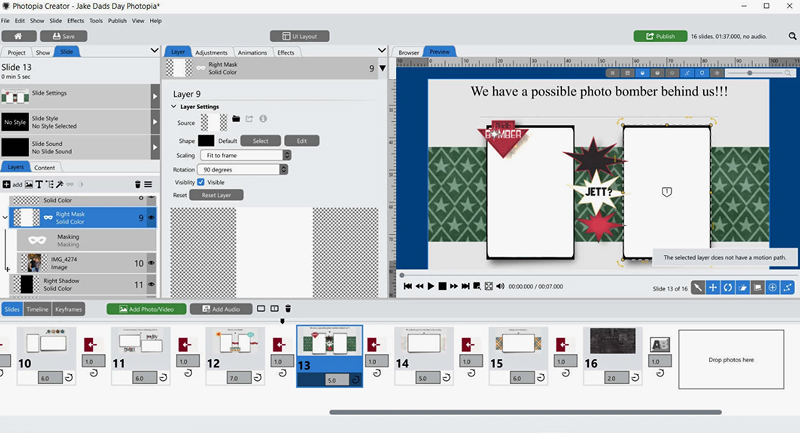Switch to the Content tab

pyautogui.click(x=44, y=167)
